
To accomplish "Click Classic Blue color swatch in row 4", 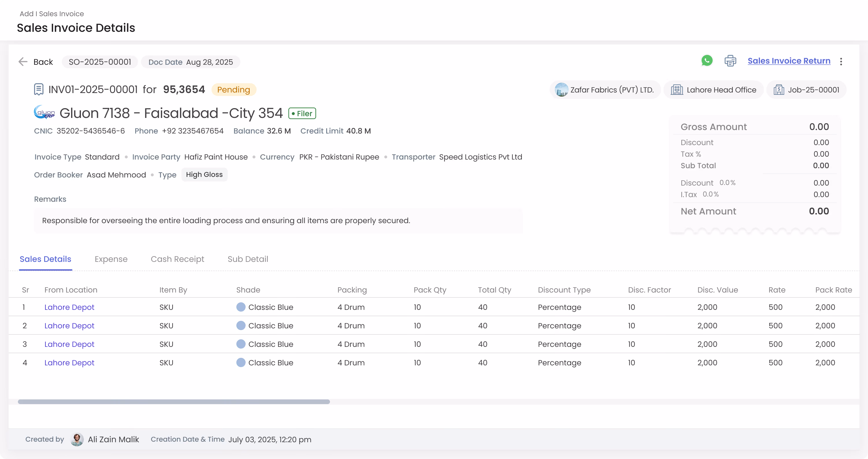I will pyautogui.click(x=241, y=362).
